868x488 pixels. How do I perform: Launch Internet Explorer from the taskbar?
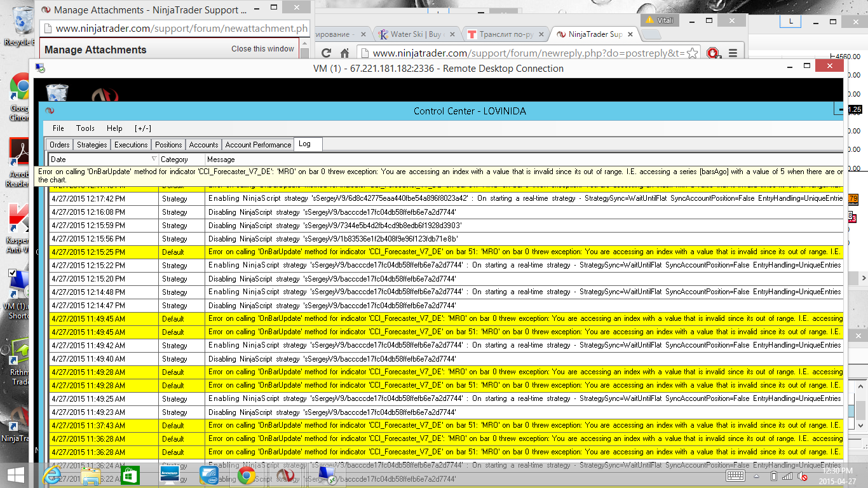(x=52, y=475)
